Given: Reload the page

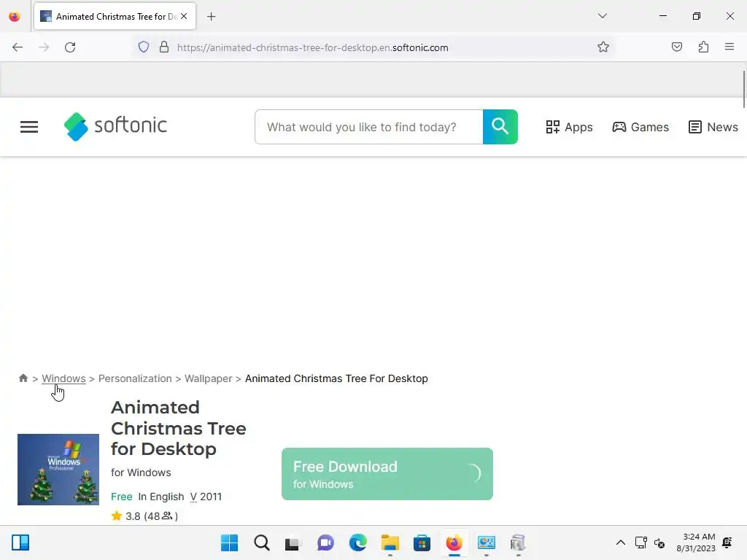Looking at the screenshot, I should point(70,47).
